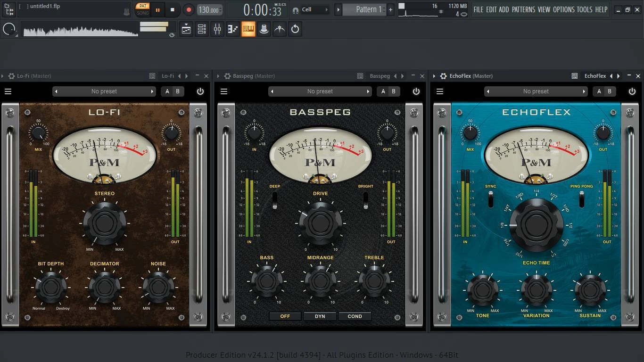Open the EchoFlex wrapper gear settings
Viewport: 644px width, 362px height.
click(x=444, y=76)
